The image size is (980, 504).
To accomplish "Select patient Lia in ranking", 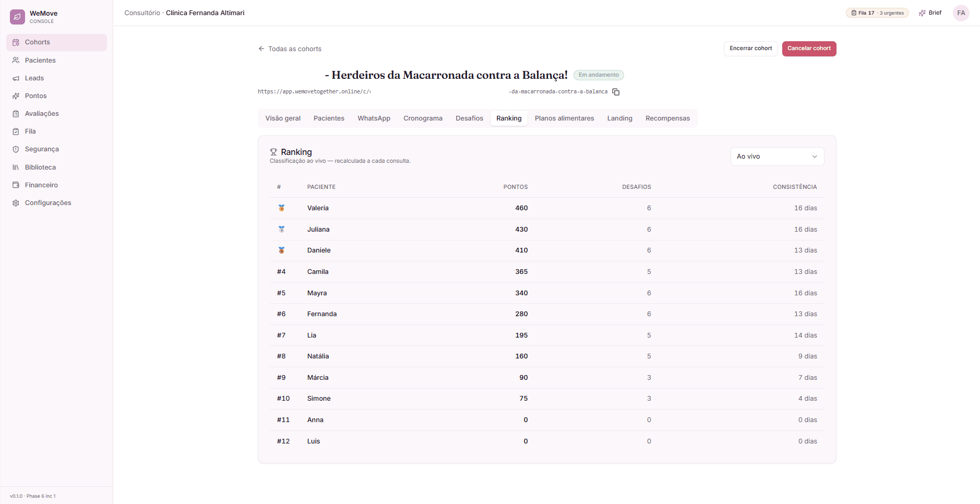I will pos(312,335).
